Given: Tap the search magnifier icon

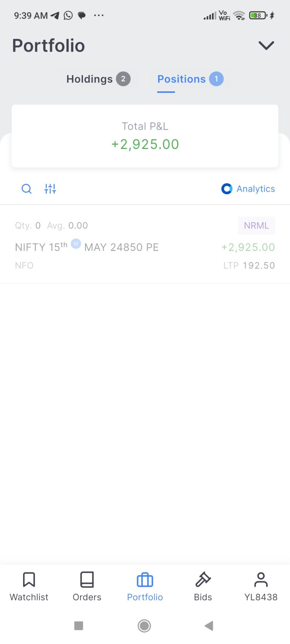Looking at the screenshot, I should click(x=26, y=189).
